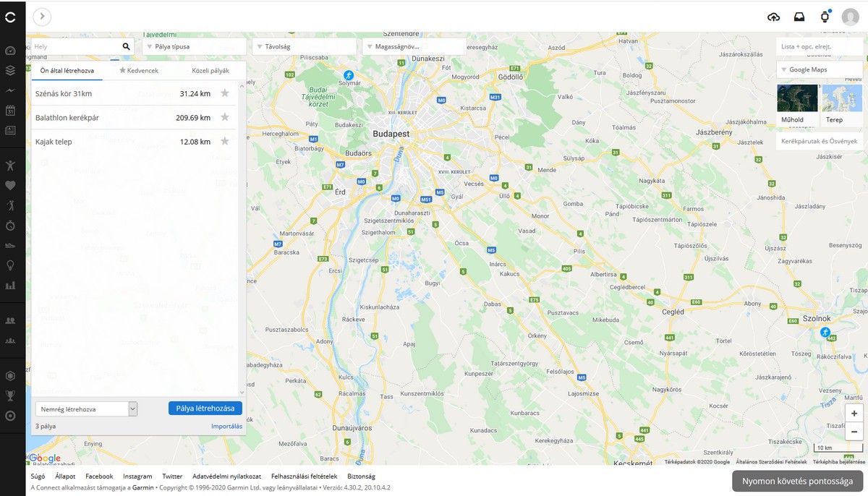Click the runner marker near Szolnok
Image resolution: width=868 pixels, height=496 pixels.
click(825, 332)
